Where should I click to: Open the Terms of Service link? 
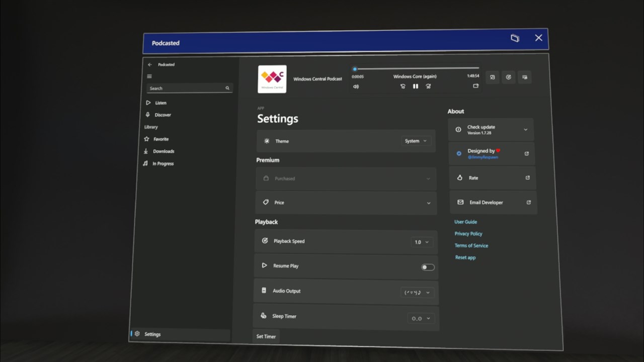tap(471, 245)
